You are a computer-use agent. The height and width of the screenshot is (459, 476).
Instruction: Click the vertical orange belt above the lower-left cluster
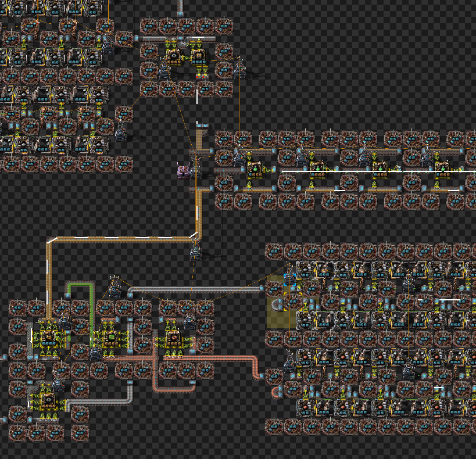[49, 279]
